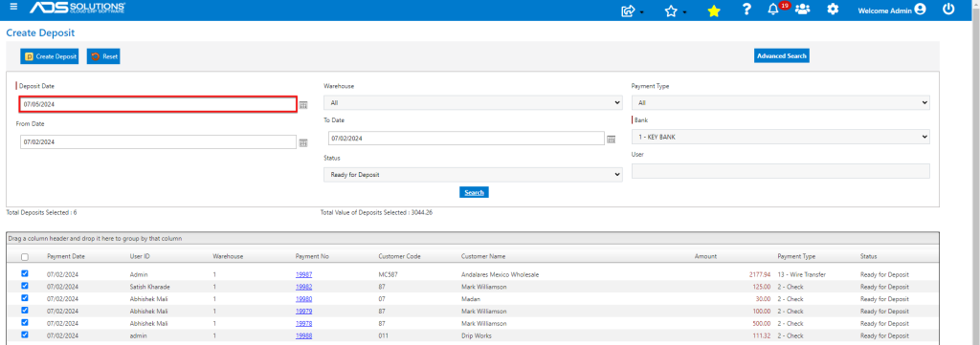Uncheck the row for payment 19980
980x345 pixels.
point(24,298)
